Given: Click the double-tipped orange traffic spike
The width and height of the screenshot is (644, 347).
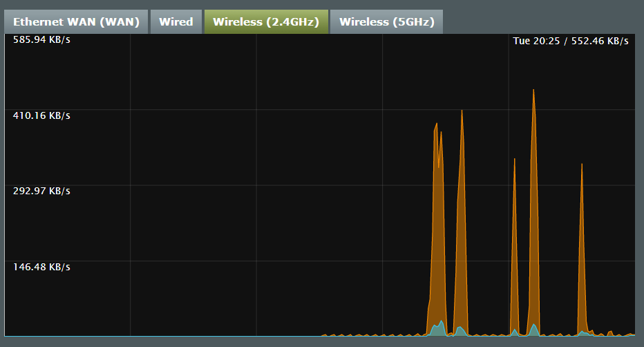Looking at the screenshot, I should pyautogui.click(x=437, y=230).
